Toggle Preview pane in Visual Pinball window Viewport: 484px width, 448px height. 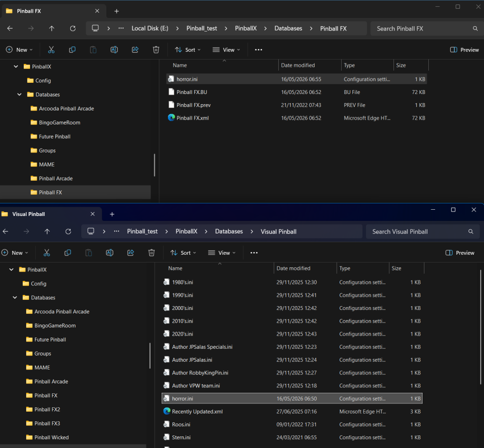click(x=460, y=253)
